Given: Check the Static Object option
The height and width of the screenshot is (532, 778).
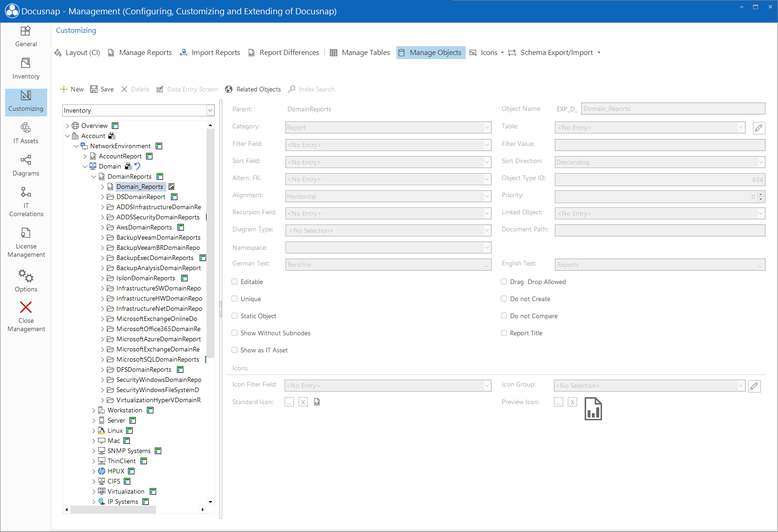Looking at the screenshot, I should click(235, 316).
